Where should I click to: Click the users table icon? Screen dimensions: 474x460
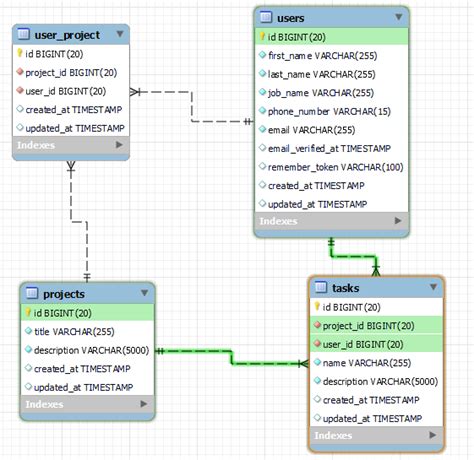266,17
